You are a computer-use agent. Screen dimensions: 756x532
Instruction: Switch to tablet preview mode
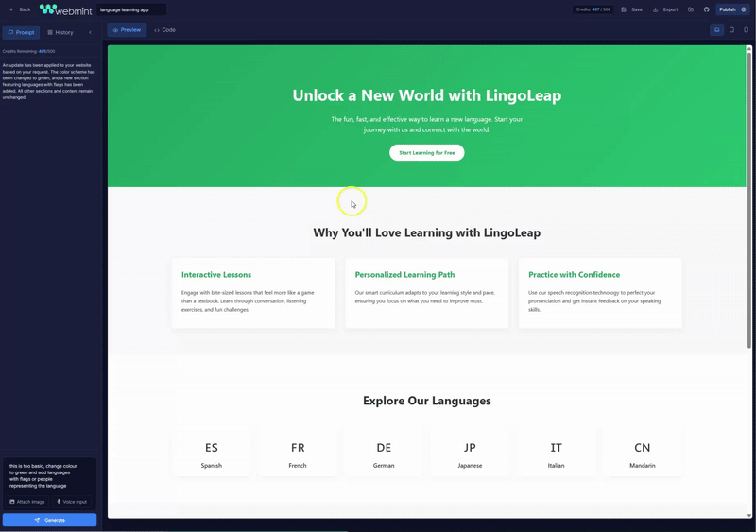pyautogui.click(x=731, y=30)
